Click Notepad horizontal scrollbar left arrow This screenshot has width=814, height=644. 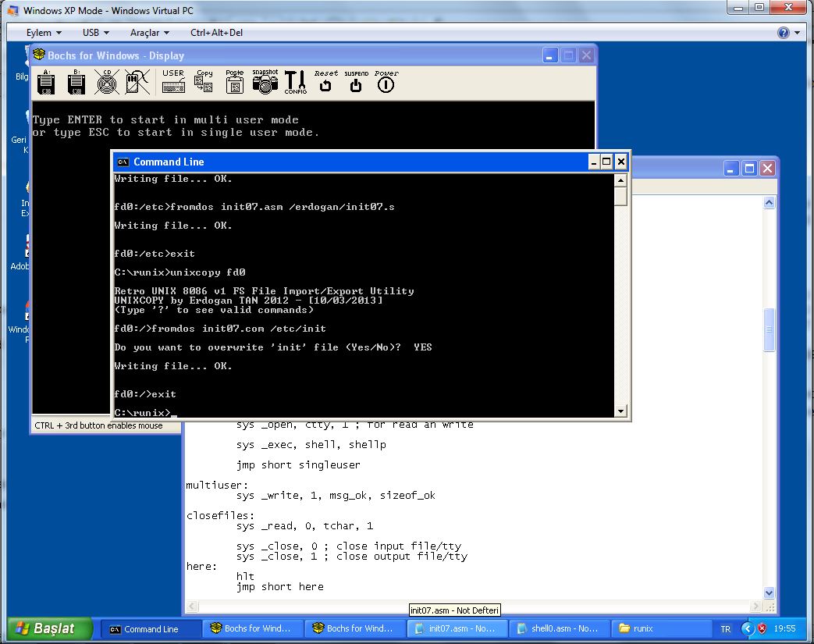coord(192,606)
